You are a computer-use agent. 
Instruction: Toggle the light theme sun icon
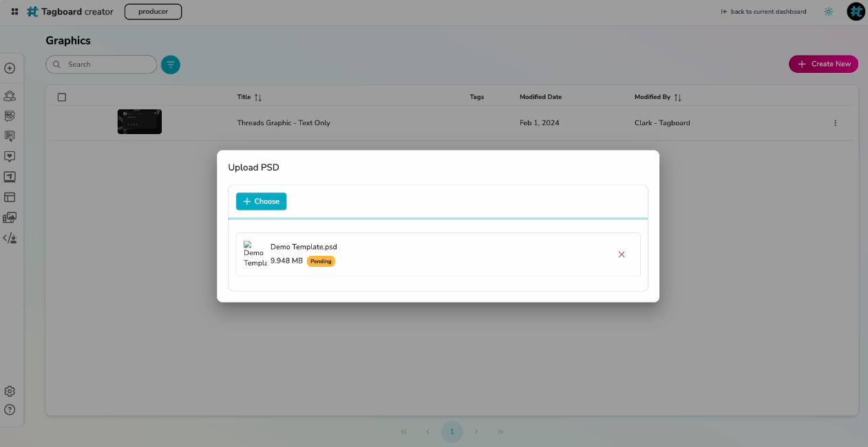(828, 12)
